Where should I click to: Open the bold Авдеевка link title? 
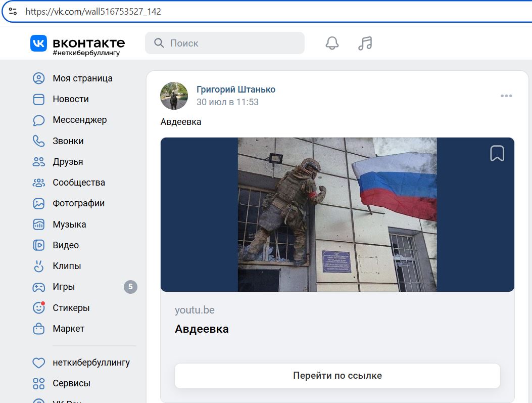pyautogui.click(x=202, y=329)
